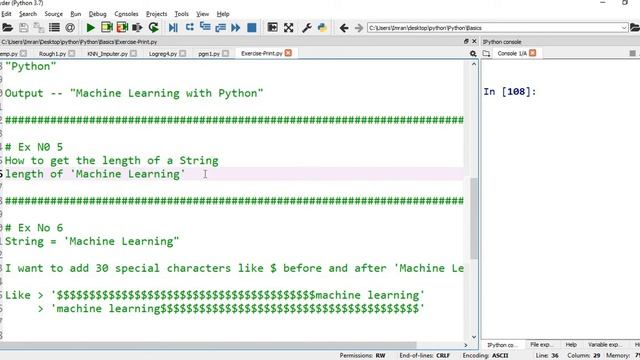Open Preferences with wrench icon

307,28
